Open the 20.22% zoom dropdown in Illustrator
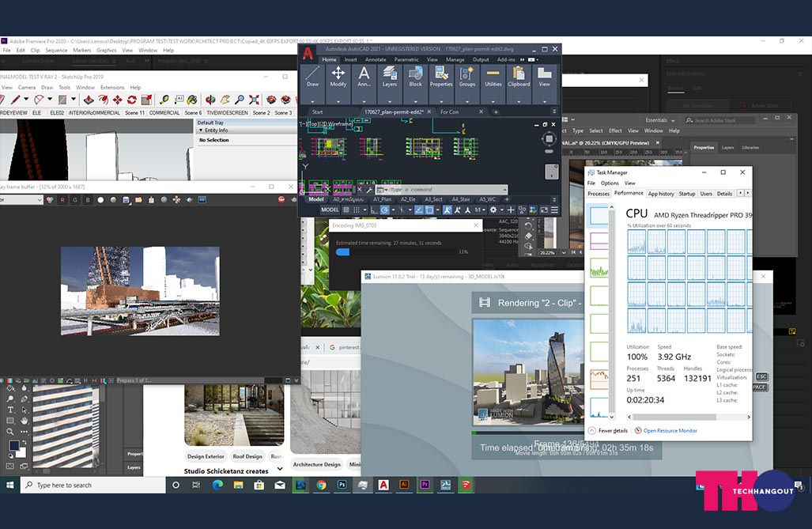The width and height of the screenshot is (812, 529). click(x=564, y=252)
